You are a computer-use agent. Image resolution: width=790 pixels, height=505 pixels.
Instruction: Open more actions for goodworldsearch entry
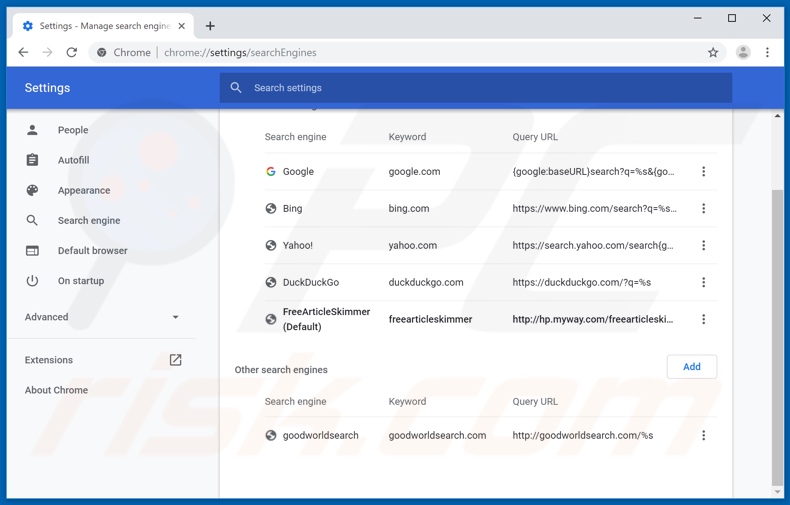click(703, 436)
